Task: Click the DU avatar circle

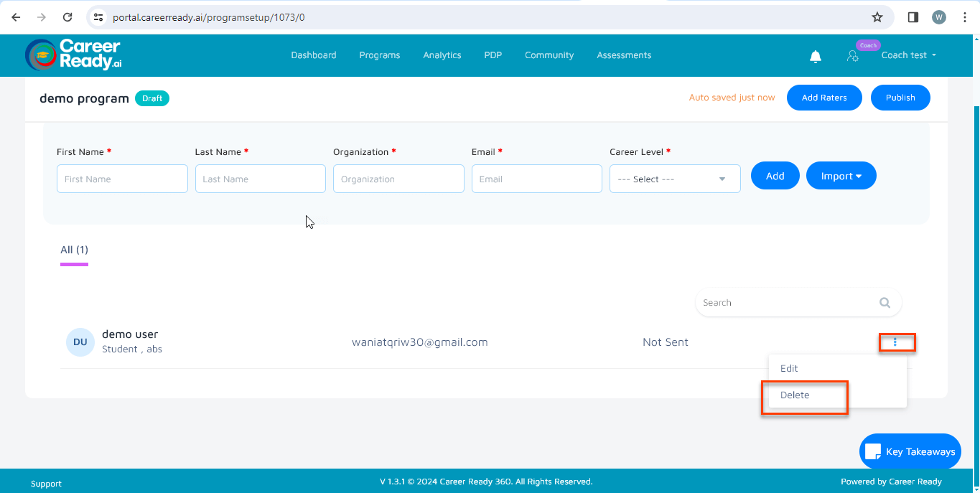Action: click(80, 342)
